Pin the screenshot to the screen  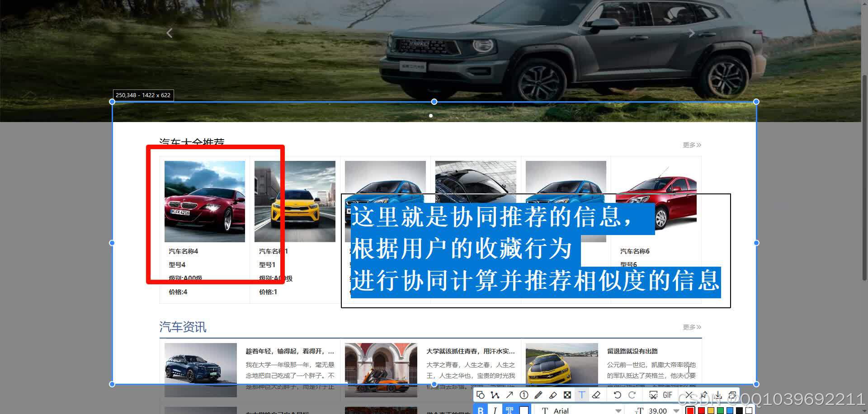[x=704, y=395]
